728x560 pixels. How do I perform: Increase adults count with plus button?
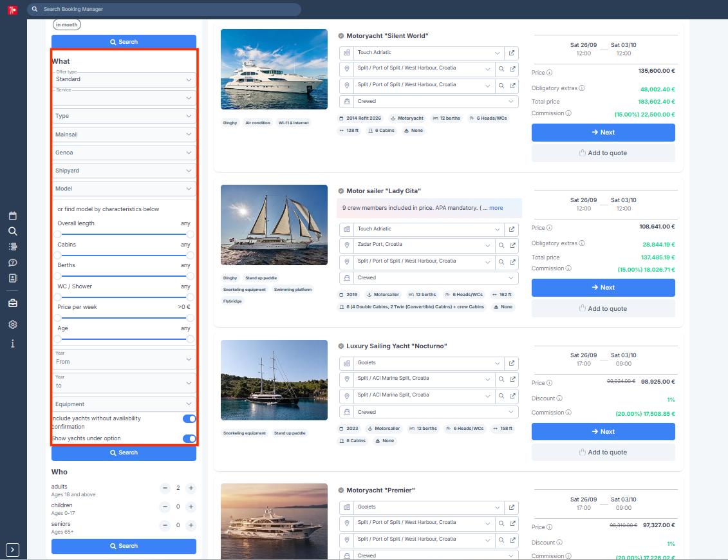point(191,488)
